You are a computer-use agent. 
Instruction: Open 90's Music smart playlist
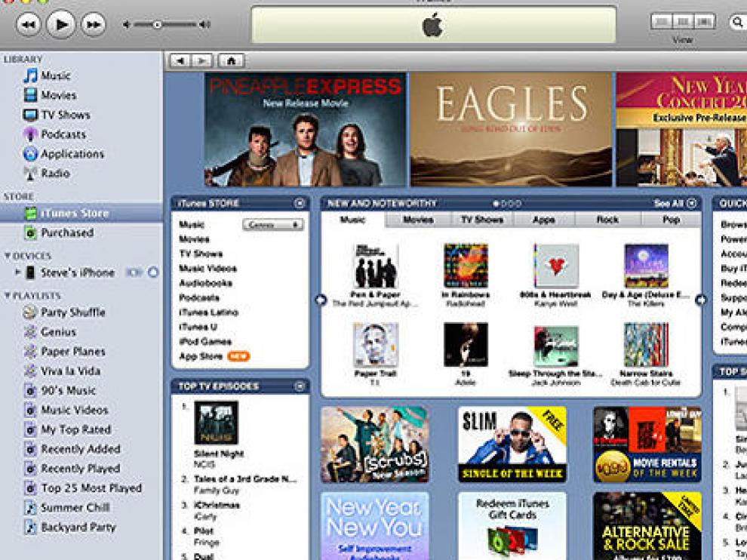tap(60, 390)
